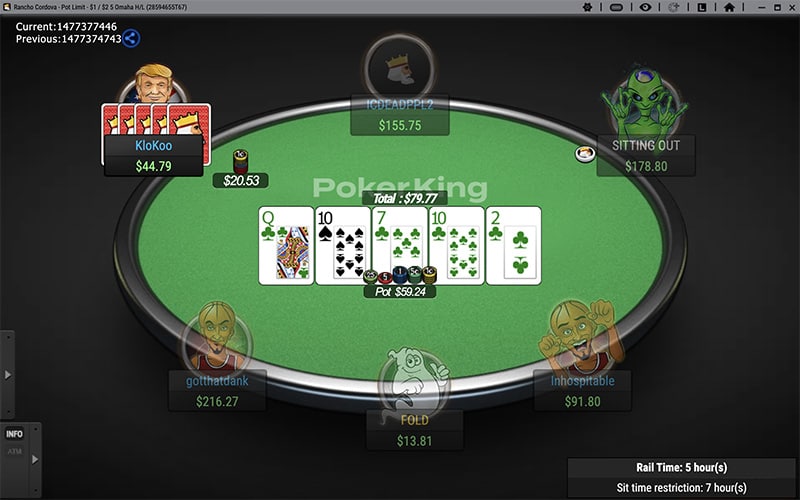Screen dimensions: 800x500
Task: Click the rounded table-shape icon in title bar
Action: pyautogui.click(x=616, y=7)
